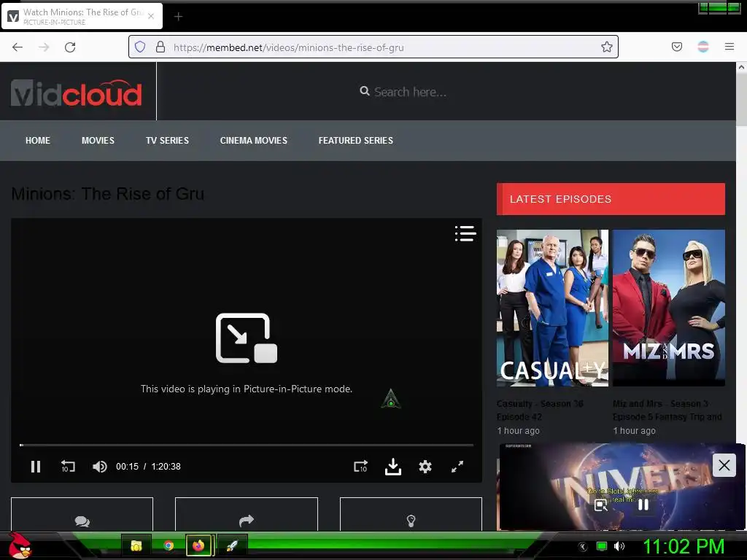Screen dimensions: 747x560
Task: Mute the video player volume
Action: tap(99, 467)
